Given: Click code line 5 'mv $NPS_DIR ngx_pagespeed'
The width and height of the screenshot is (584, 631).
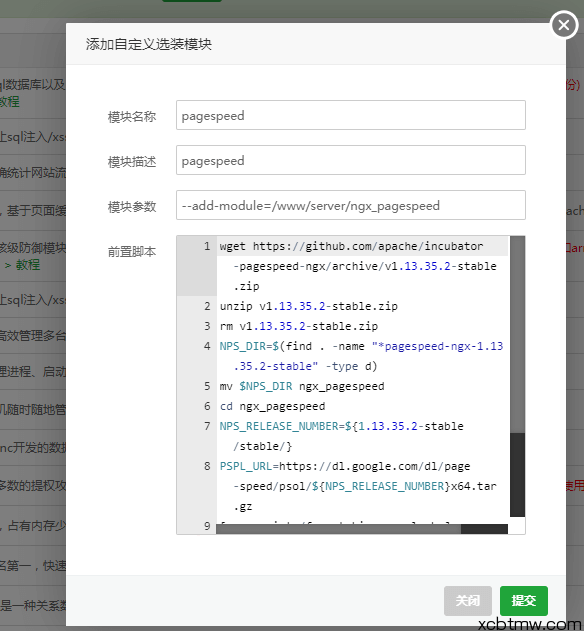Looking at the screenshot, I should coord(302,386).
